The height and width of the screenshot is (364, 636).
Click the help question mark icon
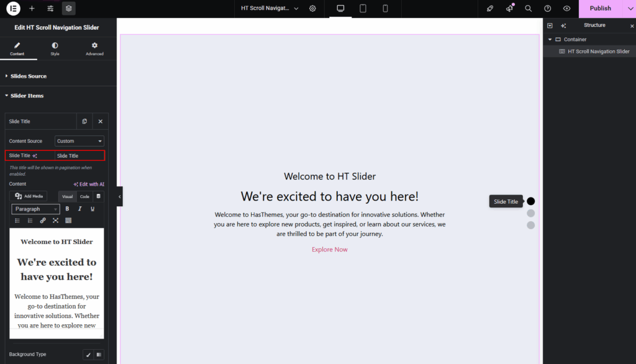[547, 9]
